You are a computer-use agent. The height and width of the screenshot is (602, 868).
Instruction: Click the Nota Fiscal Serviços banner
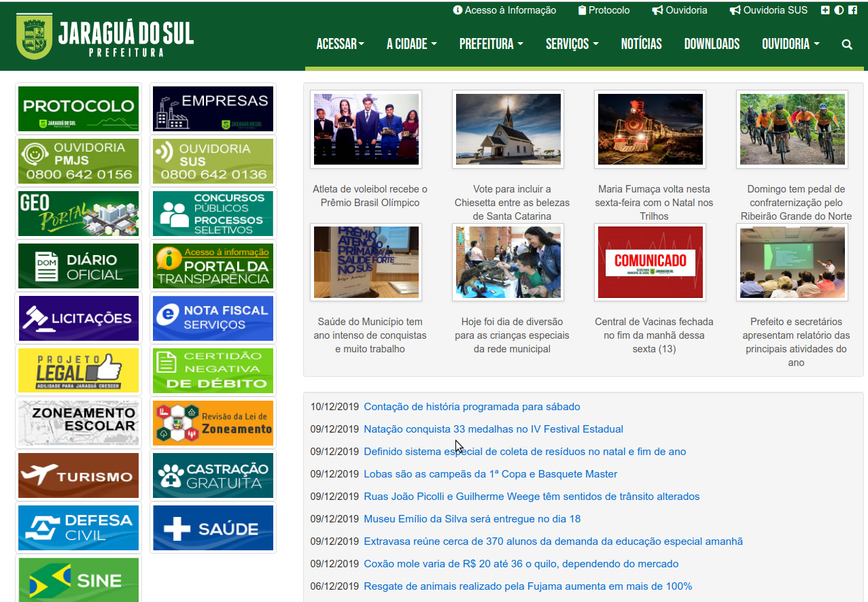213,318
